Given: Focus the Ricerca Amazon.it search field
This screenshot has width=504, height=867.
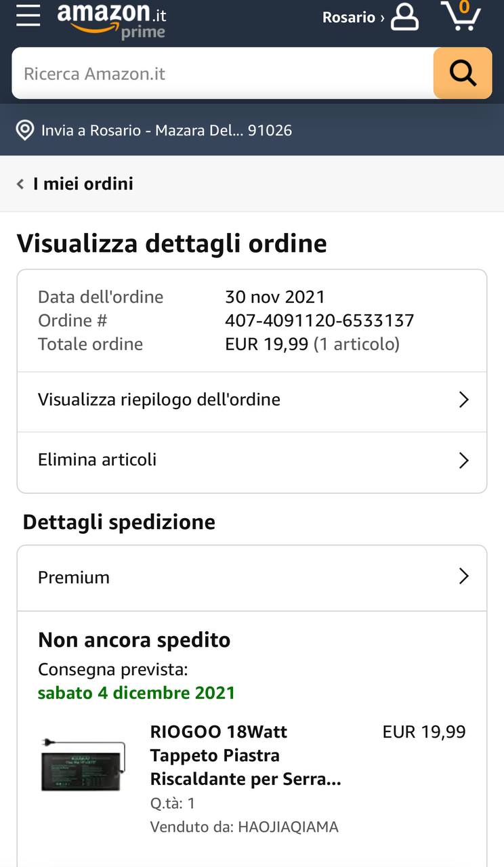Looking at the screenshot, I should (x=222, y=73).
